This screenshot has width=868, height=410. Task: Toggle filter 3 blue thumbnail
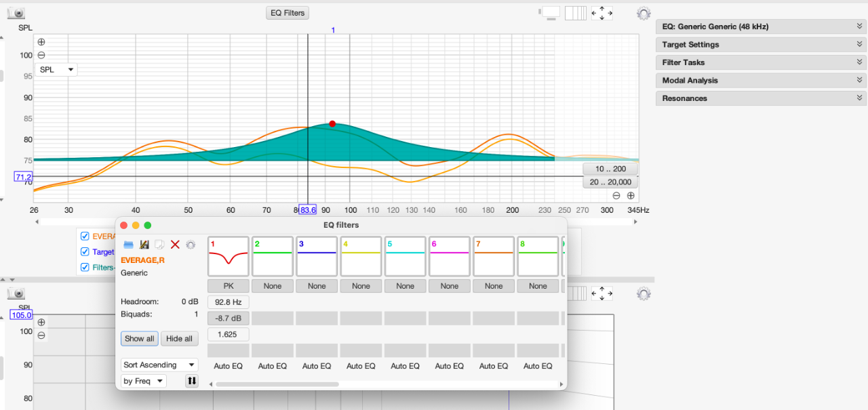[x=317, y=256]
